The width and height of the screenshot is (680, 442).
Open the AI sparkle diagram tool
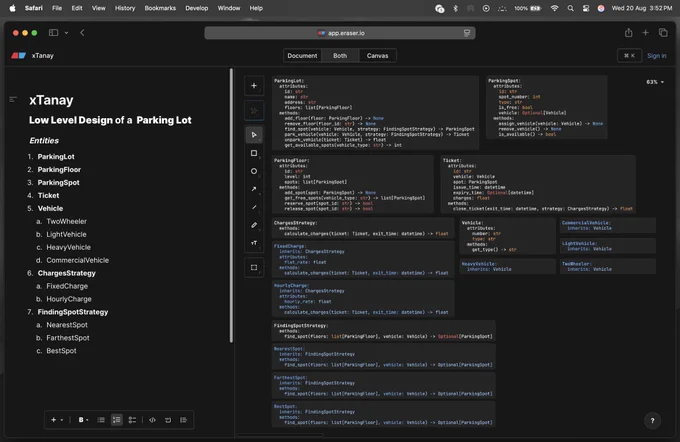click(x=254, y=111)
